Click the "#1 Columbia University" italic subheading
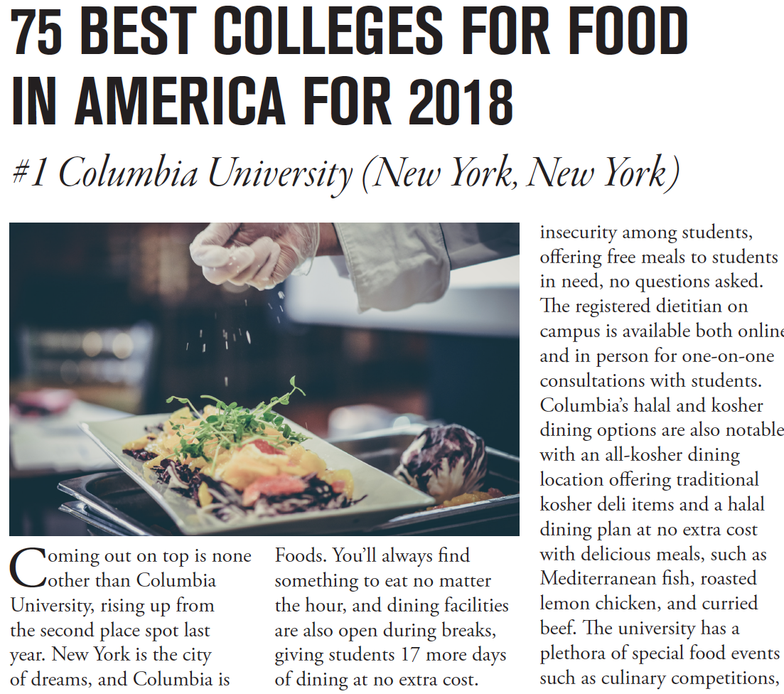The width and height of the screenshot is (784, 694). (x=182, y=173)
